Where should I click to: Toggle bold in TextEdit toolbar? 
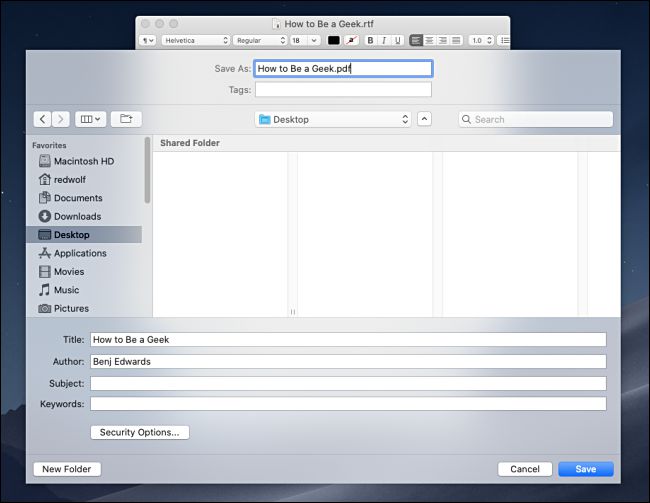(x=370, y=40)
